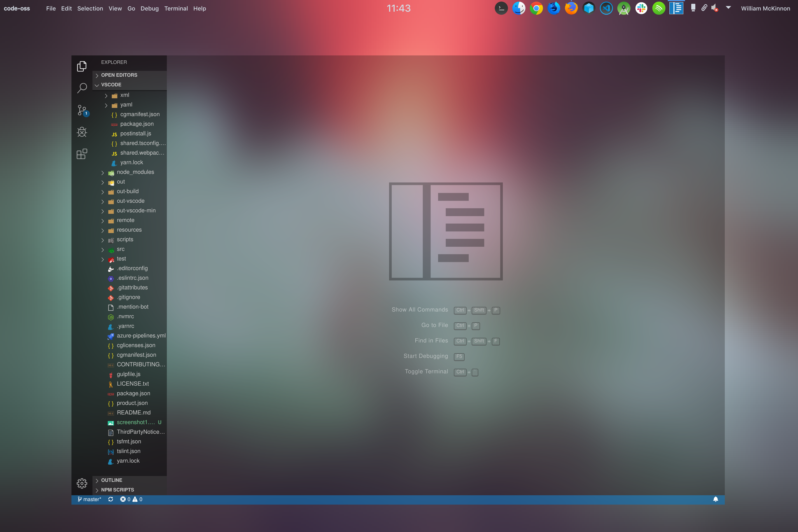Expand the OUTLINE section
Viewport: 798px width, 532px height.
[x=112, y=480]
